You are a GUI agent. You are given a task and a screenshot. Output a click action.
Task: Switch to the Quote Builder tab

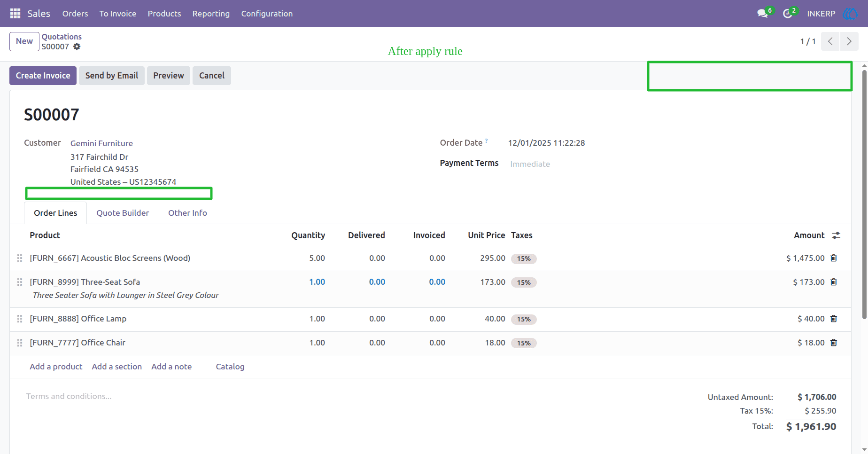point(123,213)
